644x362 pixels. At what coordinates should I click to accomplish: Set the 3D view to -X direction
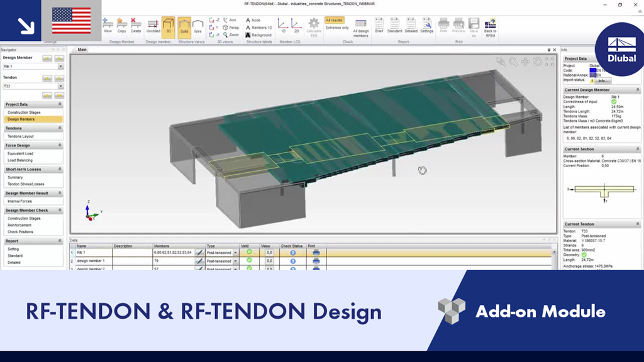coord(214,35)
